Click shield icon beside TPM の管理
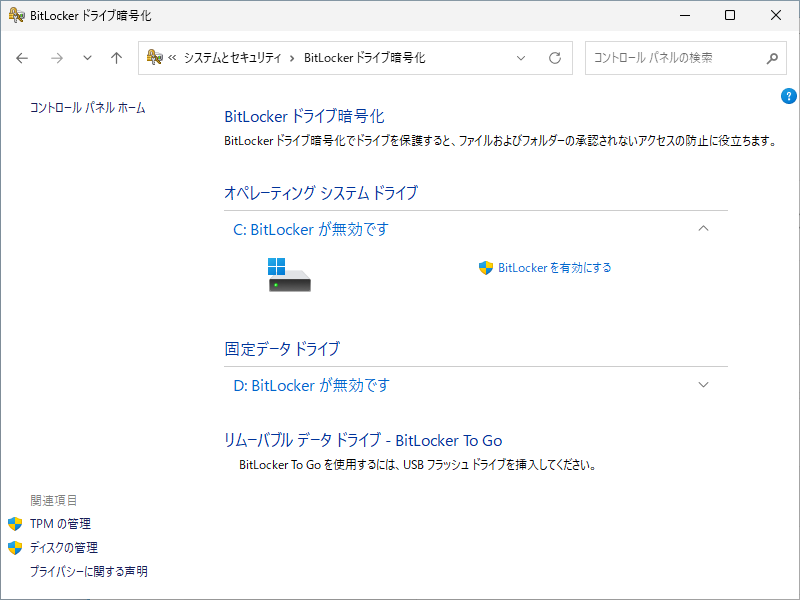This screenshot has height=600, width=800. pyautogui.click(x=15, y=523)
